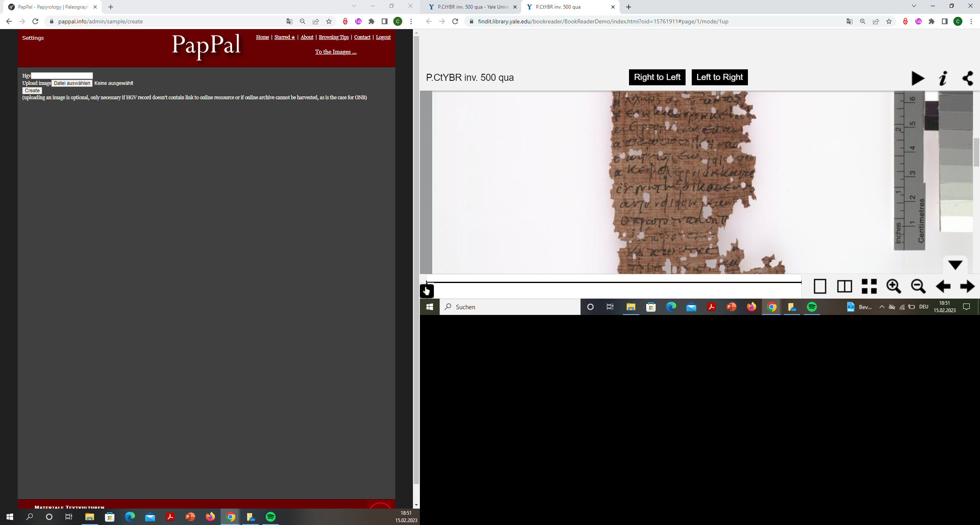This screenshot has width=980, height=525.
Task: Close the active P.CtYBR inv. 500 qua tab
Action: pyautogui.click(x=613, y=7)
